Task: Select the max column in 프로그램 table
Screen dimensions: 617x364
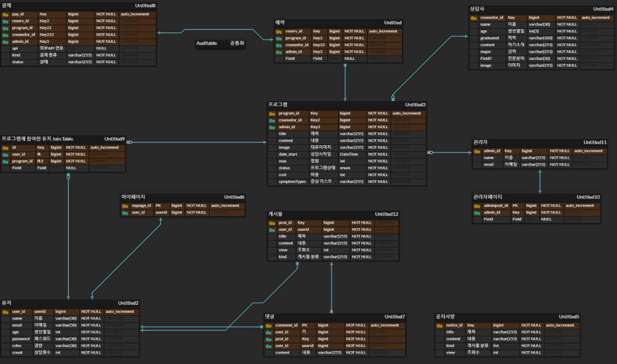Action: point(282,161)
